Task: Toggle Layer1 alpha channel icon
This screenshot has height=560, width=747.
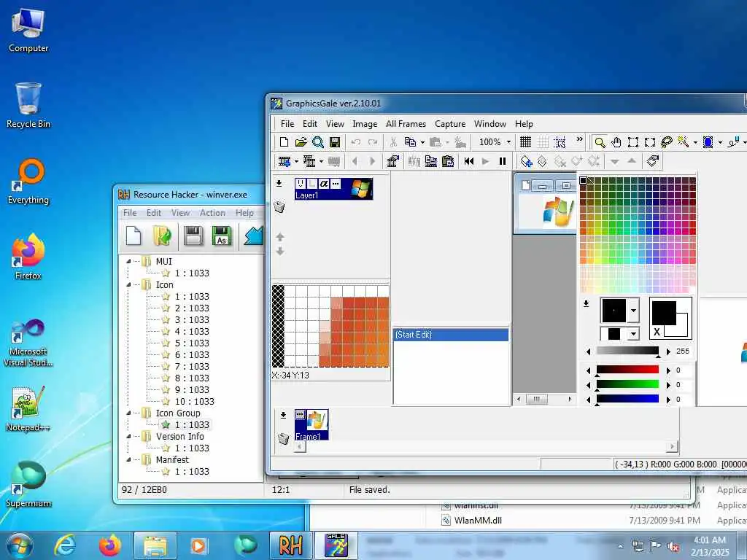Action: 324,183
